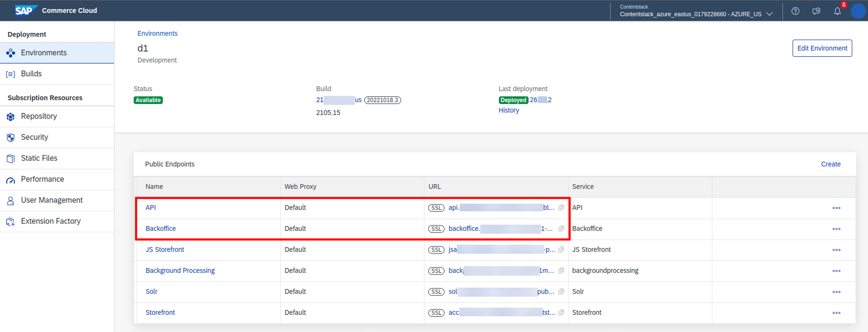Copy the Solr endpoint URL icon
The image size is (868, 332).
(x=561, y=291)
